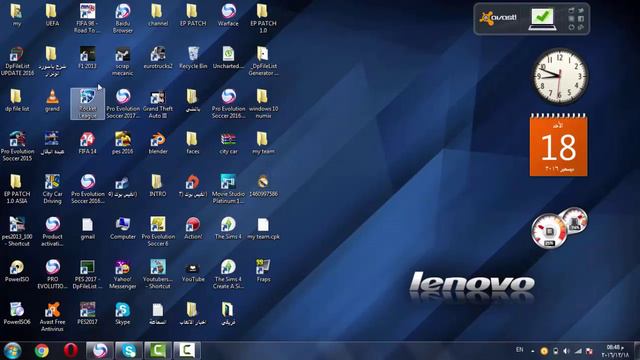Viewport: 640px width, 360px height.
Task: Launch PowerISO desktop shortcut
Action: (x=17, y=271)
